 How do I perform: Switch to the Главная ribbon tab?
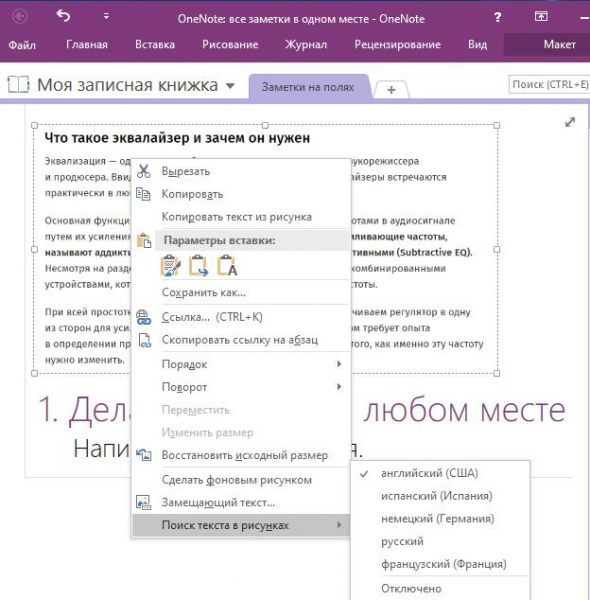87,45
